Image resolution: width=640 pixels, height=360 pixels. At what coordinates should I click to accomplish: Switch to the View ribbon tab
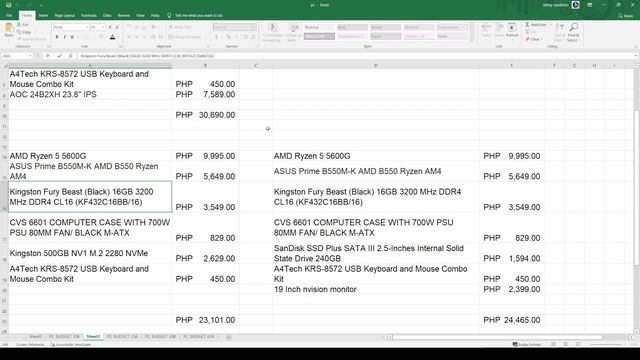[x=140, y=16]
